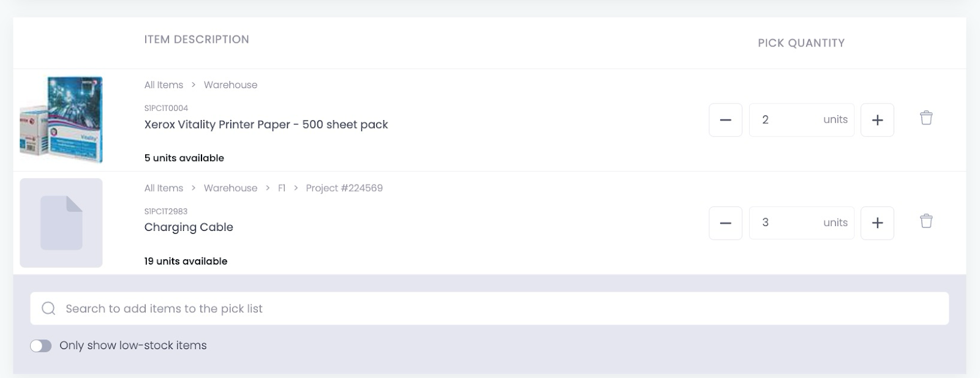The height and width of the screenshot is (378, 980).
Task: Focus the search to add items field
Action: click(x=489, y=308)
